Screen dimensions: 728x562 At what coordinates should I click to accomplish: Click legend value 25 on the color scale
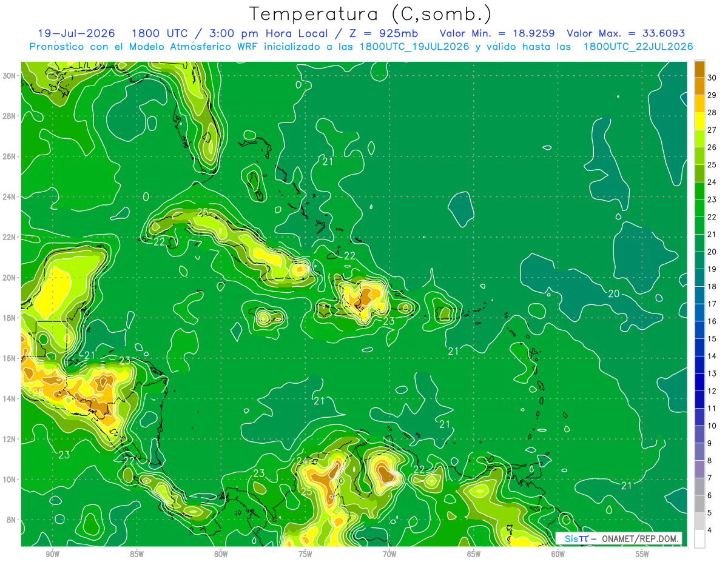tap(712, 164)
